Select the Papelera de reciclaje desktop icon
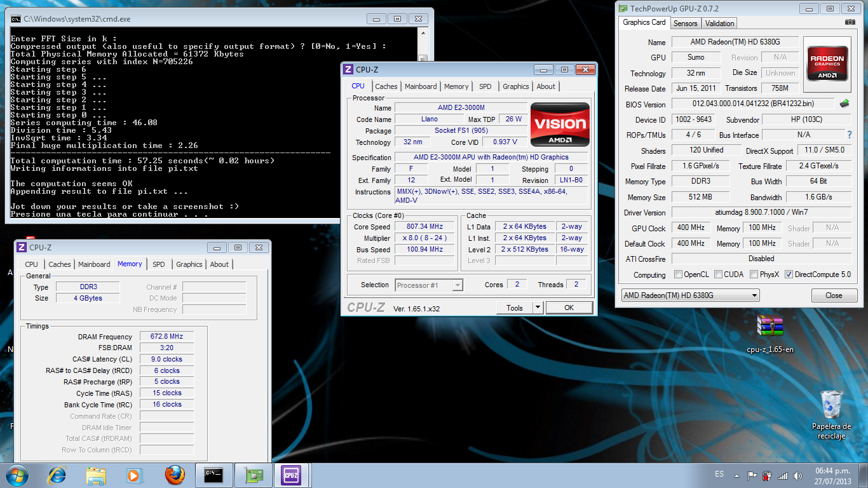Viewport: 868px width, 488px height. click(831, 414)
